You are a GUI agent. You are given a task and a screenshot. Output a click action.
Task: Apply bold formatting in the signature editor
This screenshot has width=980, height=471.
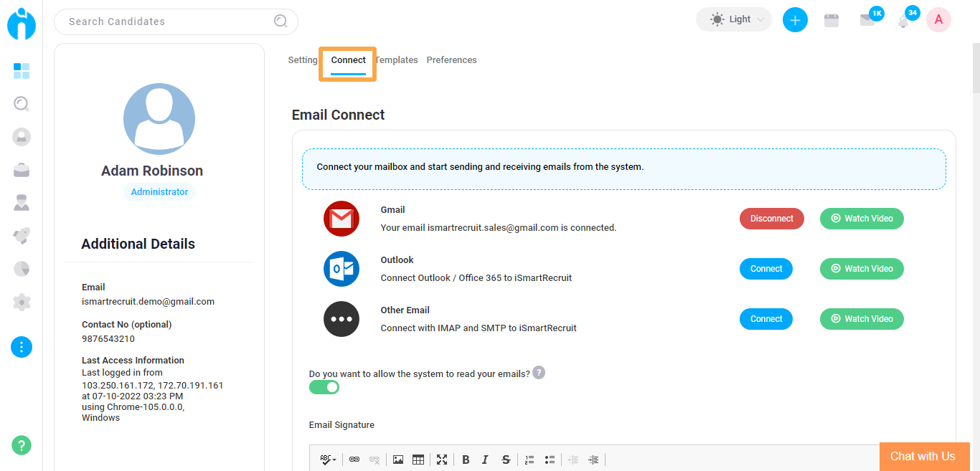[x=465, y=459]
